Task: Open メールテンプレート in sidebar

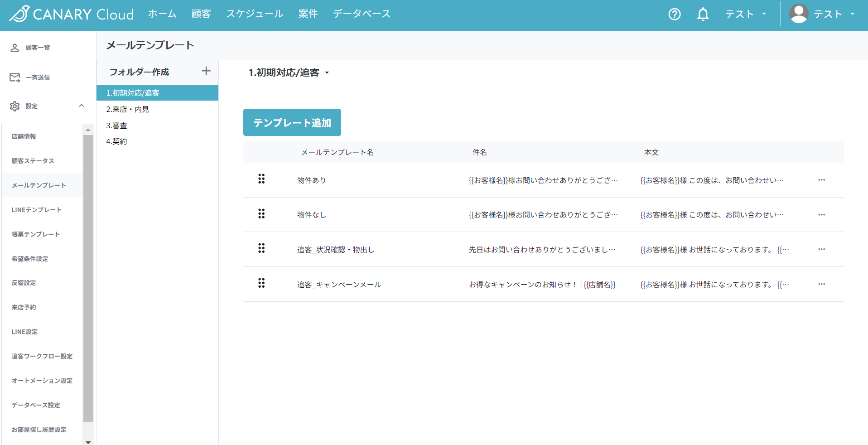Action: pyautogui.click(x=39, y=185)
